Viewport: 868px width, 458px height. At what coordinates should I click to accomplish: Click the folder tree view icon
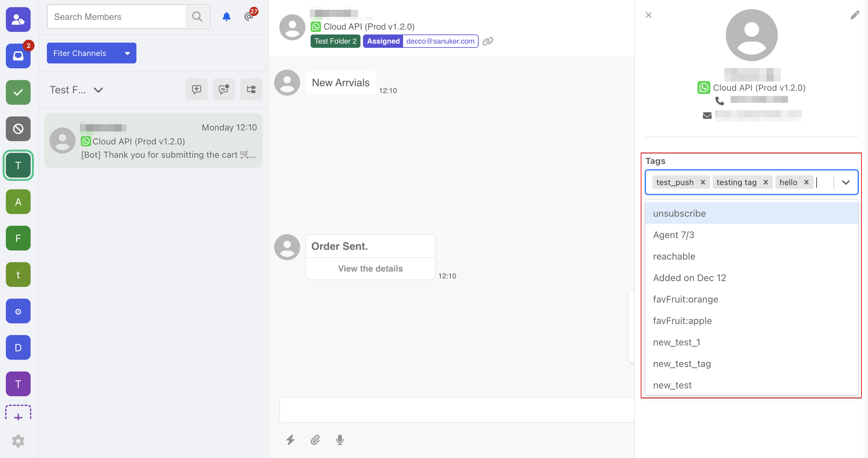pos(251,89)
